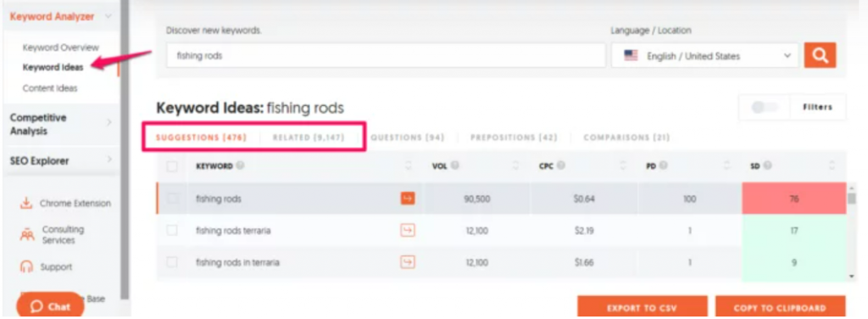Open arrow icon for fishing rods terraria
868x319 pixels.
[x=408, y=231]
